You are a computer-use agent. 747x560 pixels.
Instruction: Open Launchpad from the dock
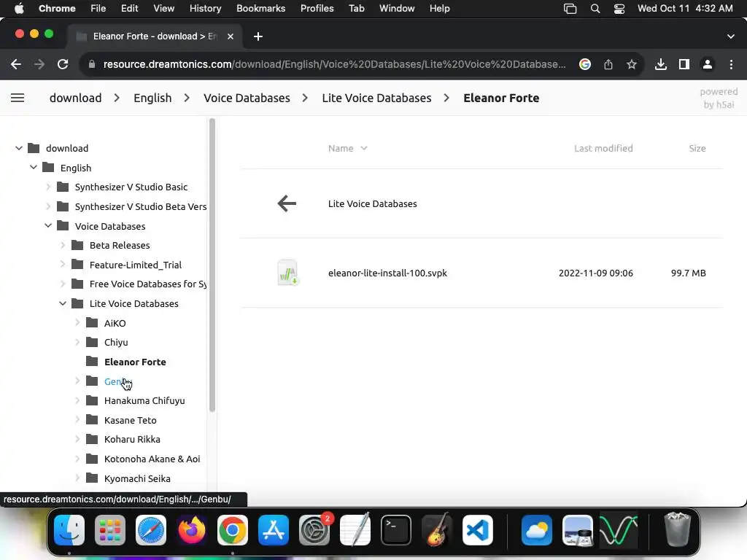click(110, 530)
